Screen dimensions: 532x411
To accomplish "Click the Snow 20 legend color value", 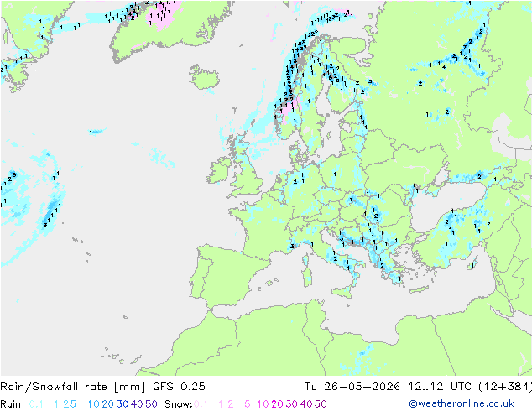I will point(277,404).
